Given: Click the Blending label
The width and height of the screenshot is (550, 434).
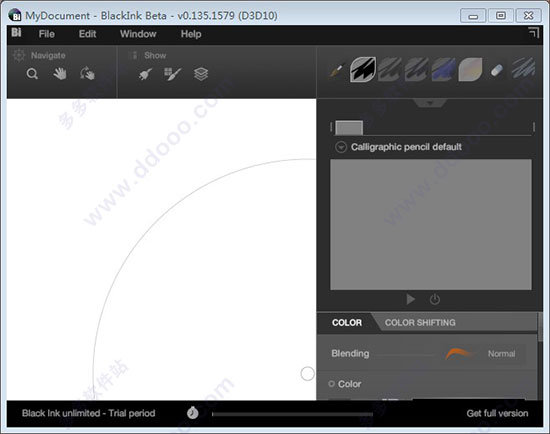Looking at the screenshot, I should point(350,354).
